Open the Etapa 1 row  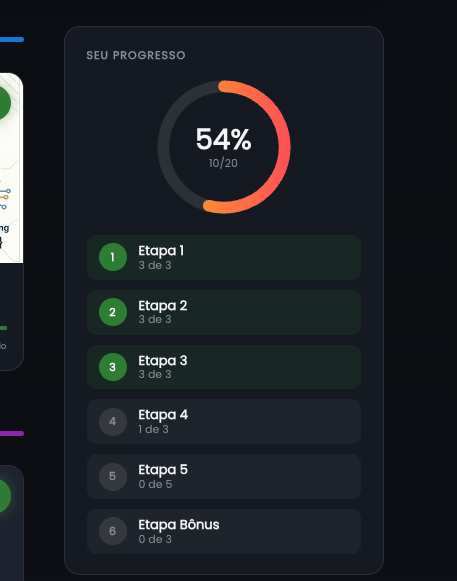(x=224, y=257)
